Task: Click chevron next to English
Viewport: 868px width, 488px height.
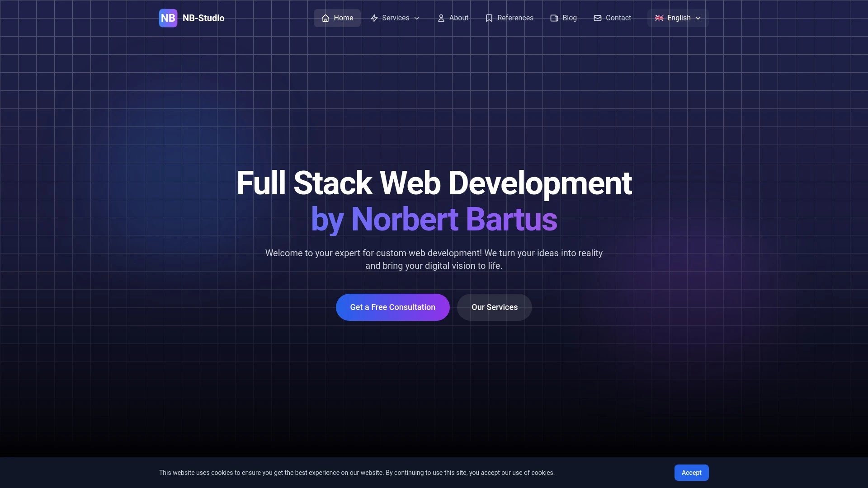Action: (x=698, y=18)
